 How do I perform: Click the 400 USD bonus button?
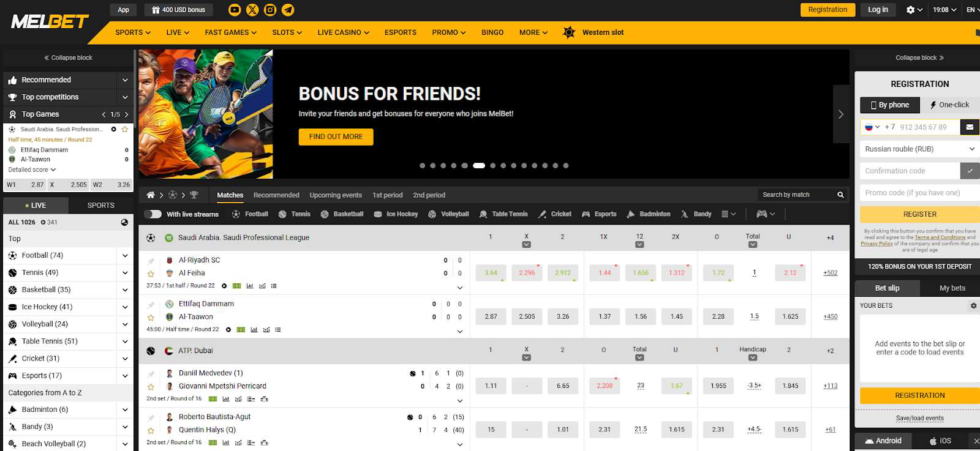pos(179,10)
